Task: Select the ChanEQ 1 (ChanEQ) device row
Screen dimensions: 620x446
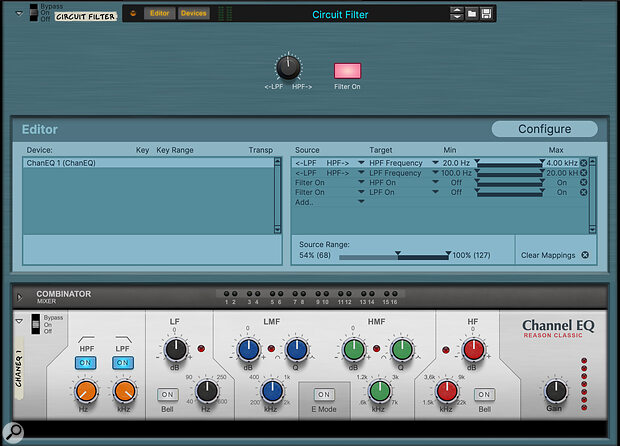Action: (x=148, y=163)
